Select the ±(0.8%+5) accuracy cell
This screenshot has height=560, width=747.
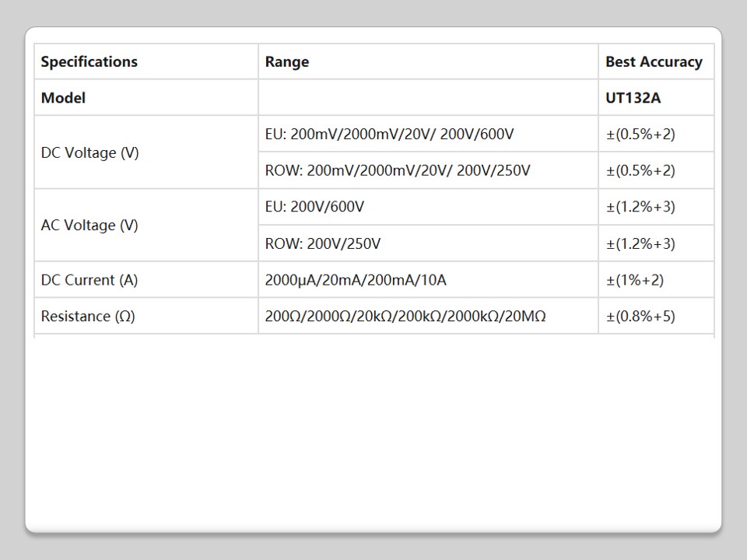click(640, 317)
